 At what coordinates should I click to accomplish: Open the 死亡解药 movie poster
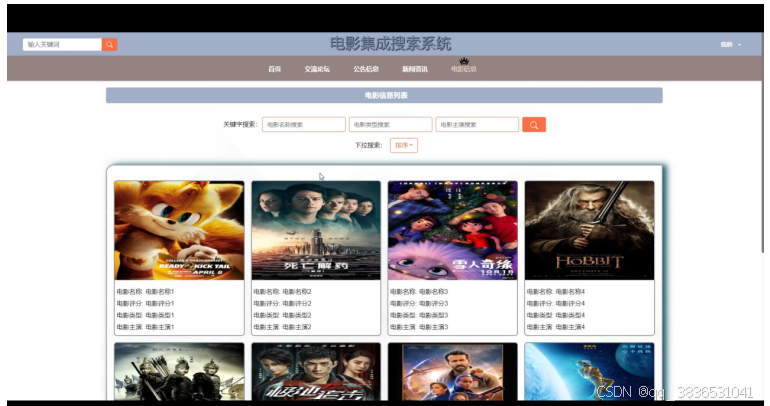316,230
